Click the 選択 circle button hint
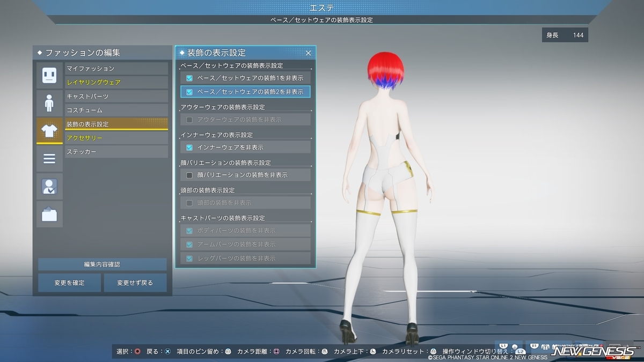The width and height of the screenshot is (644, 362). (137, 352)
